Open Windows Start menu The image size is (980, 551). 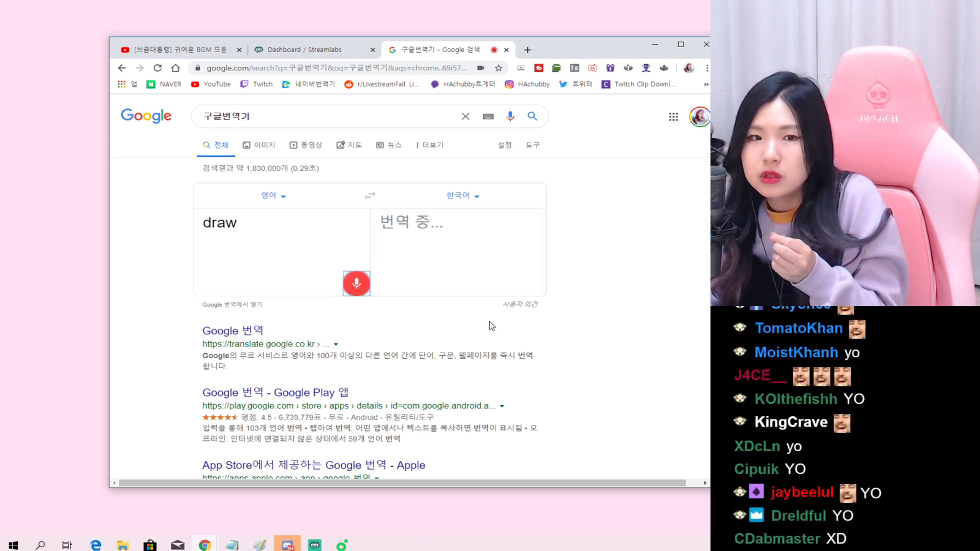(x=13, y=545)
